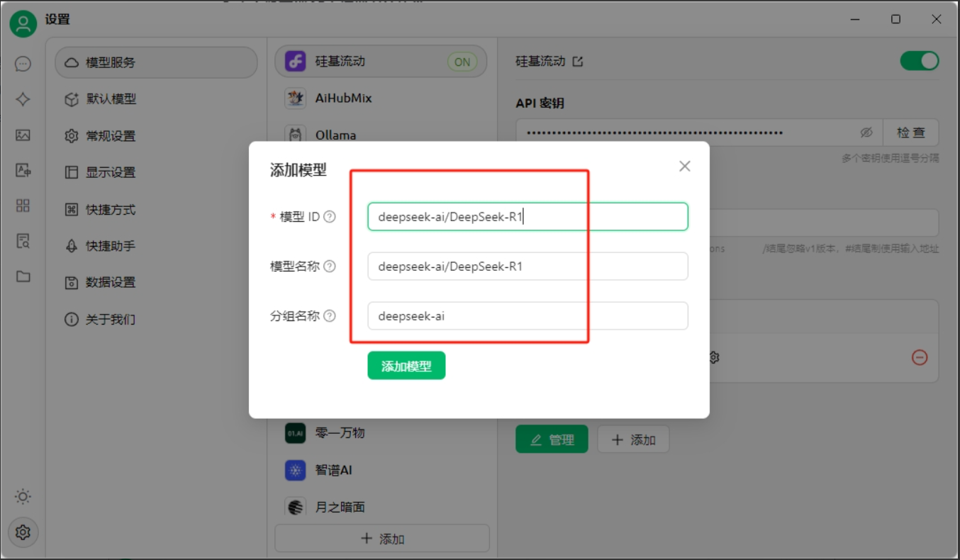This screenshot has width=960, height=560.
Task: Show the API key via eye icon
Action: pyautogui.click(x=866, y=133)
